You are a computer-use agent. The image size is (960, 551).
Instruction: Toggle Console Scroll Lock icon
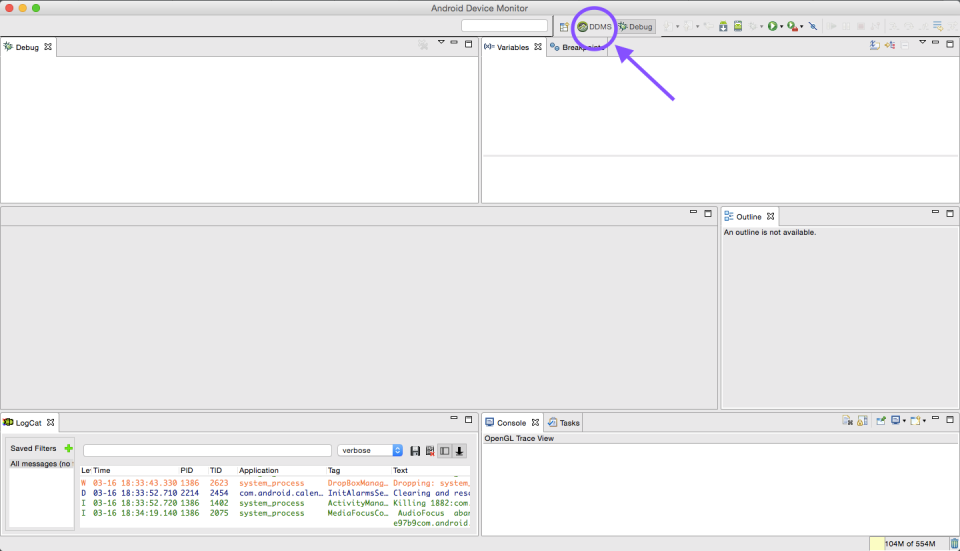[x=863, y=421]
